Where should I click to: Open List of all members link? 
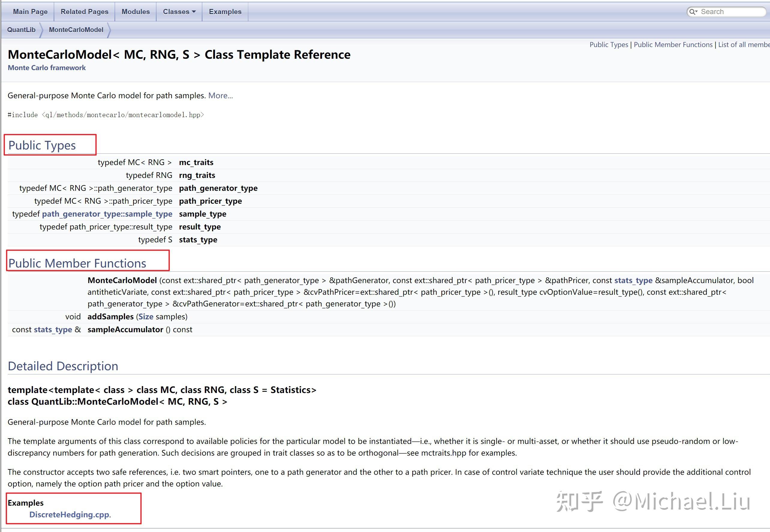[x=743, y=45]
